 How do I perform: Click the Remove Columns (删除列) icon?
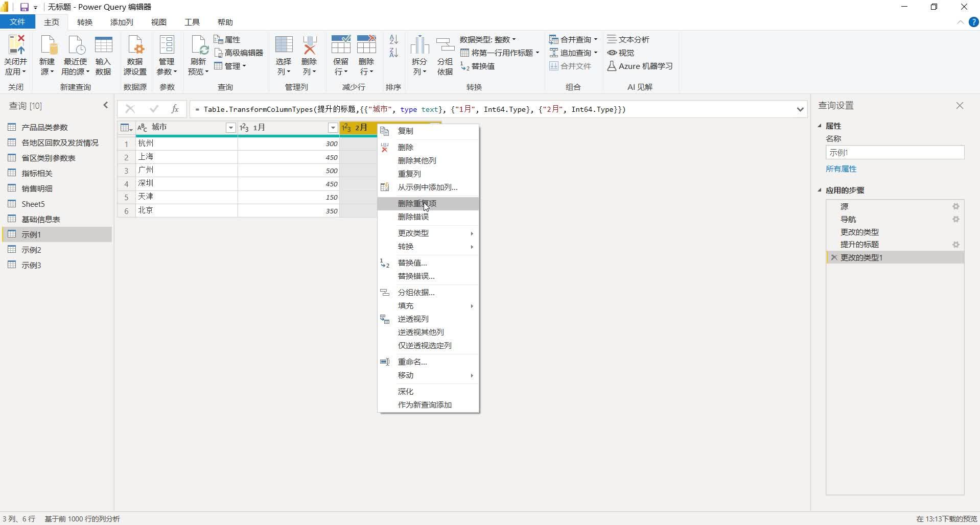click(x=309, y=45)
